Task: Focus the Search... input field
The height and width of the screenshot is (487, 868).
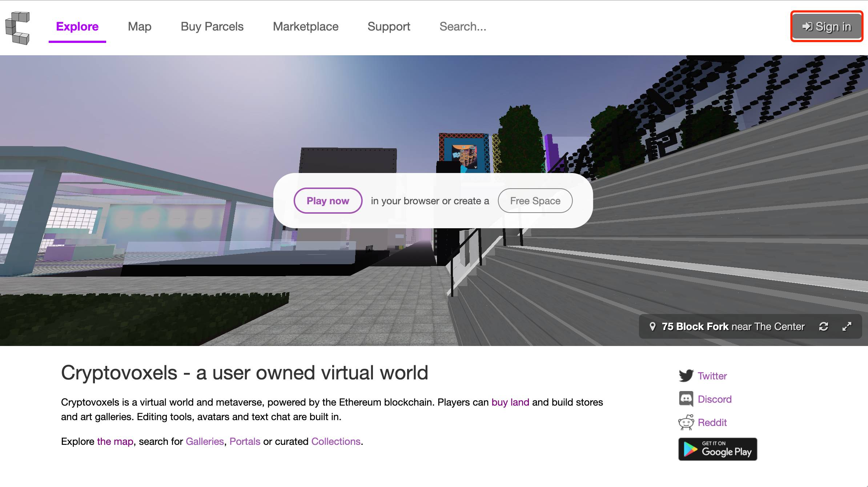Action: [x=463, y=27]
